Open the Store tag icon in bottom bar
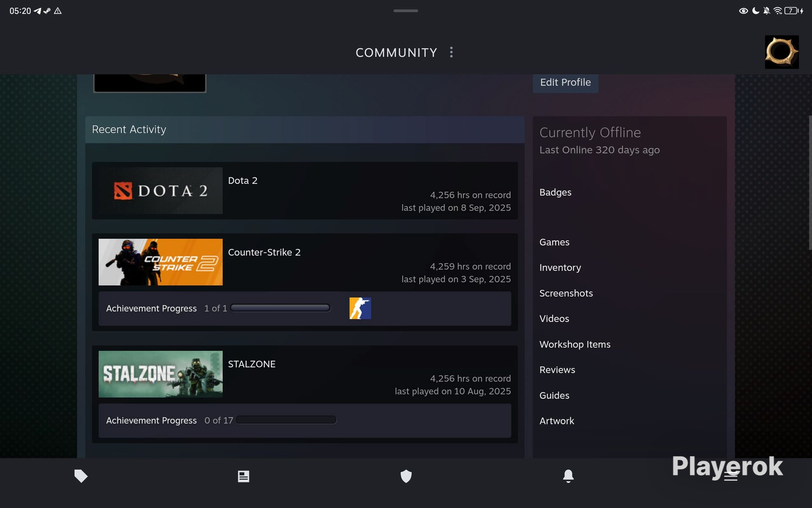 81,476
